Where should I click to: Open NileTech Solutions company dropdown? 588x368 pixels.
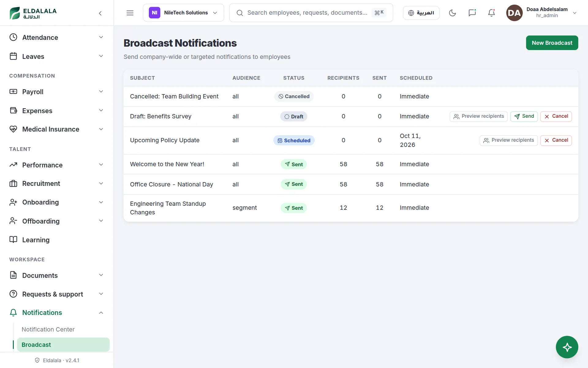(183, 13)
